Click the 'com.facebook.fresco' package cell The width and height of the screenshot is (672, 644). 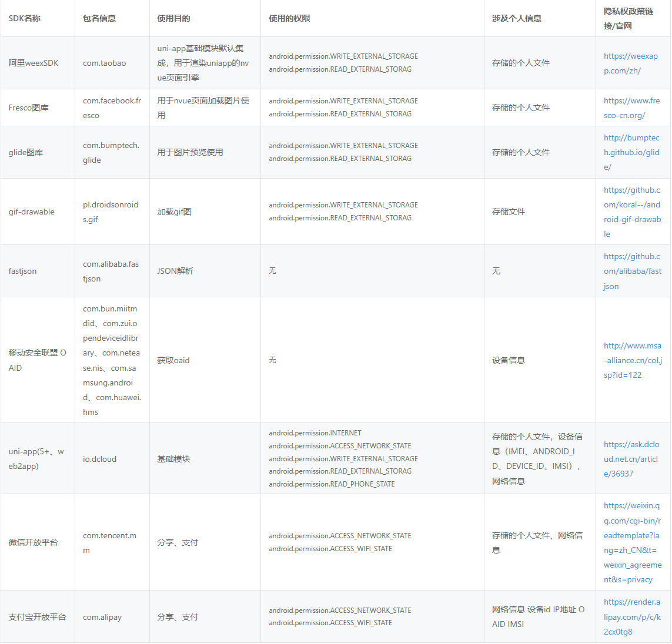[112, 108]
